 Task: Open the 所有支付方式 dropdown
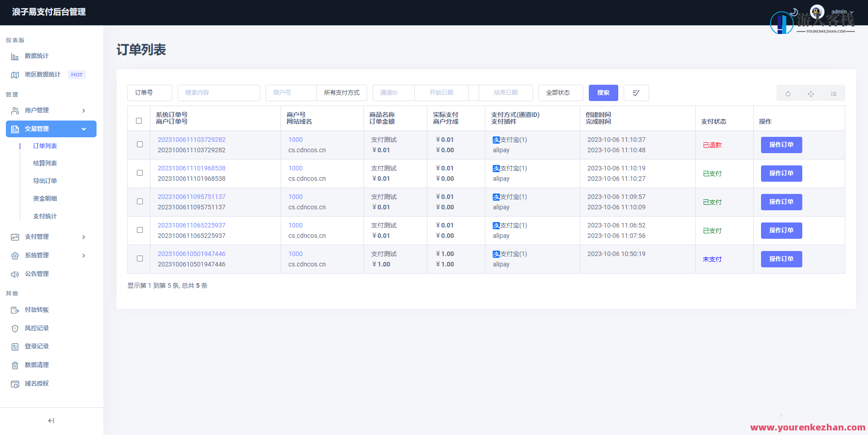342,93
